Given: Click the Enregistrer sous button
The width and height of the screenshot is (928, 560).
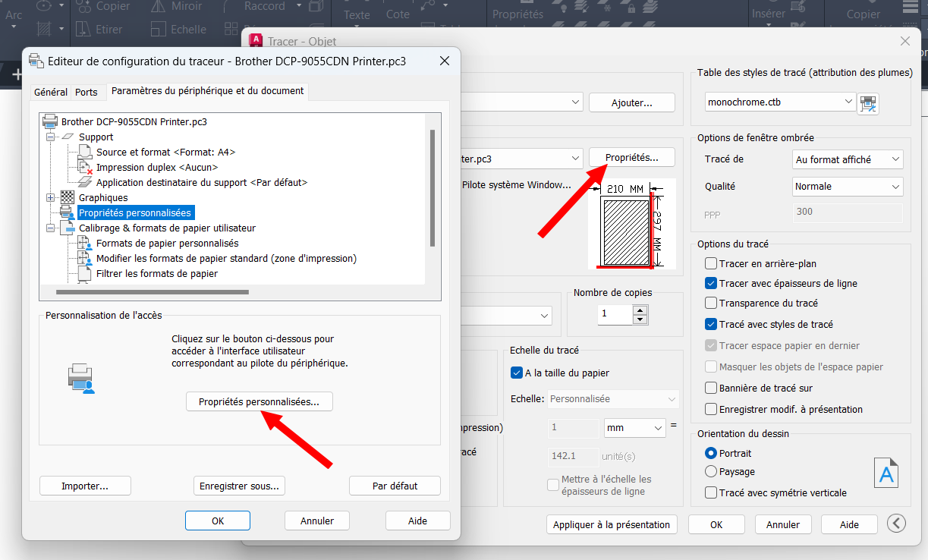Looking at the screenshot, I should (239, 484).
